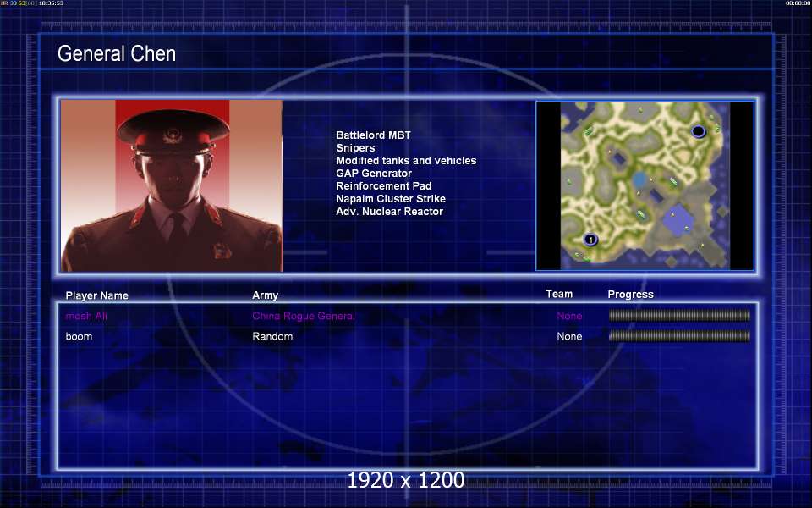Select player name boom
Screen dimensions: 812x508
pos(79,336)
